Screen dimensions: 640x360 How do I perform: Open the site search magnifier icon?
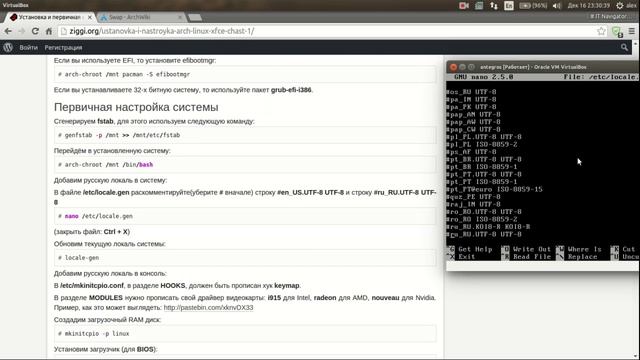(624, 47)
